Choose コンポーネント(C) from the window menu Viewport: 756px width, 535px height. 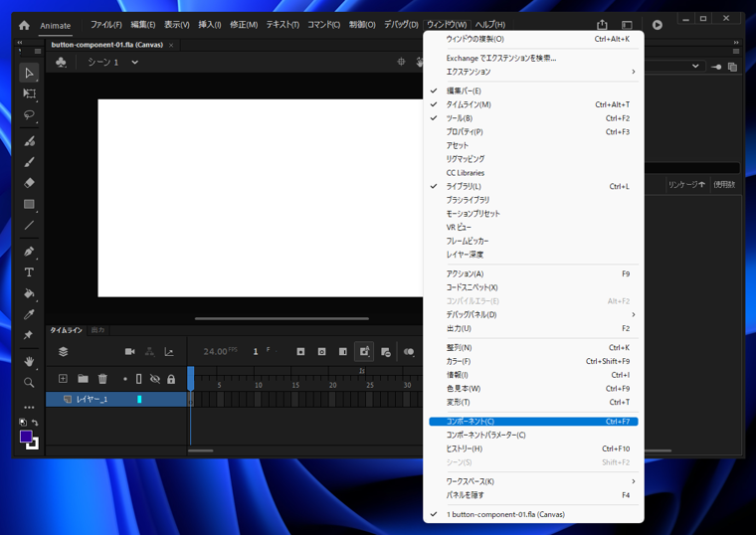(533, 422)
